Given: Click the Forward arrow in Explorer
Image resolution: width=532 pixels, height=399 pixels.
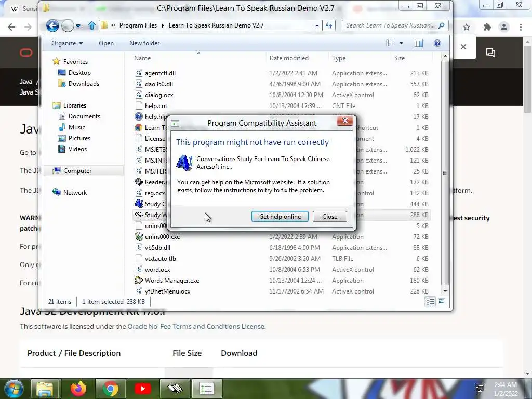Looking at the screenshot, I should (x=68, y=25).
